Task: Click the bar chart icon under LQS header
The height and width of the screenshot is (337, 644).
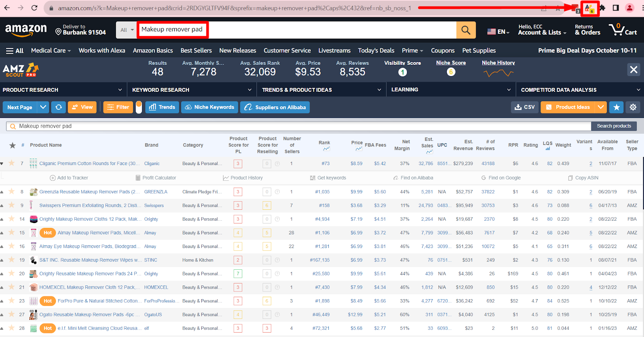Action: click(x=547, y=149)
